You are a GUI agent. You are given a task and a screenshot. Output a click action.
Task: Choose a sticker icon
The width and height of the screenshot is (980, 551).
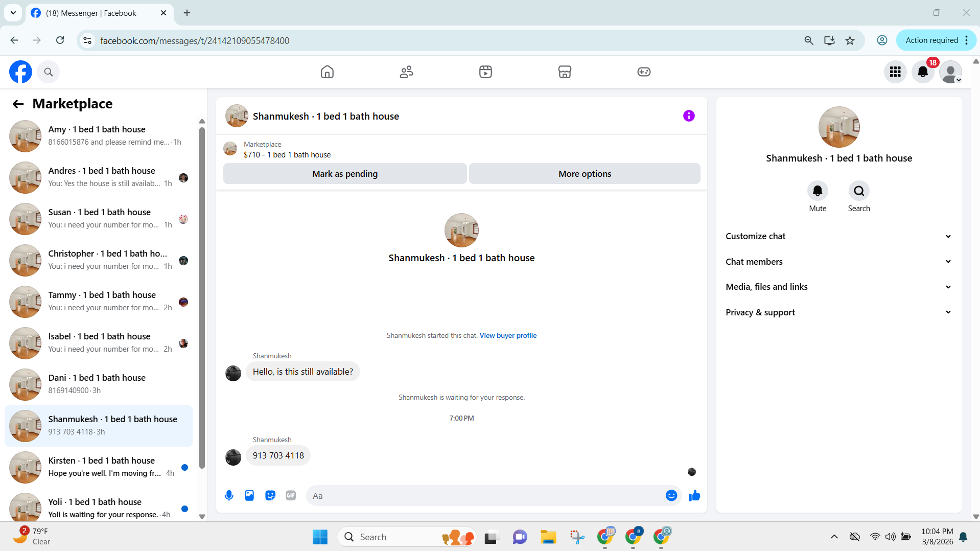click(270, 496)
